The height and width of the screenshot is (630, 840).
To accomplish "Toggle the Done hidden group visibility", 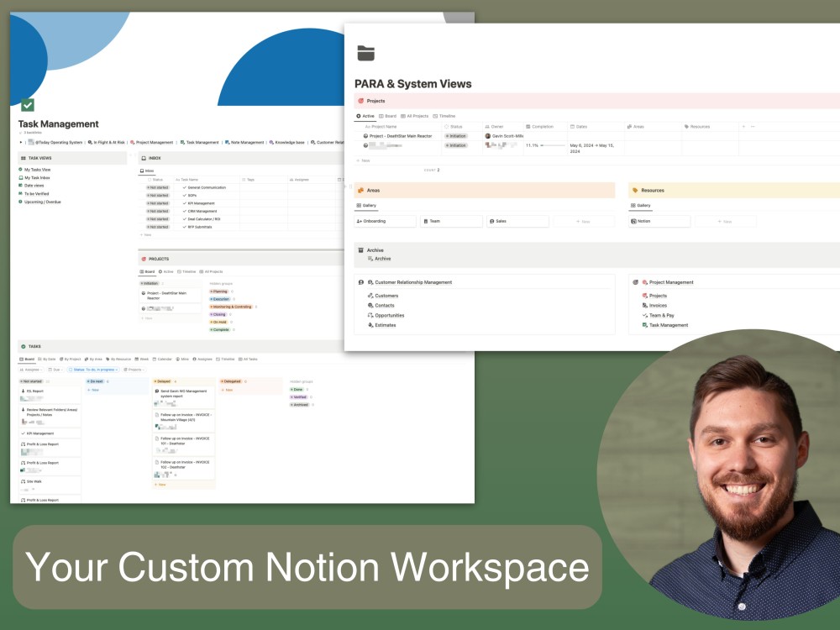I will 295,389.
